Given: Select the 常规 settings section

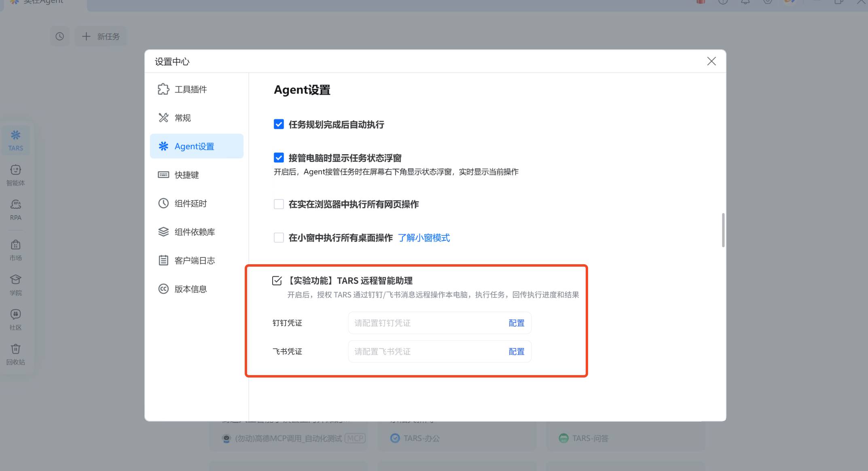Looking at the screenshot, I should [x=182, y=118].
